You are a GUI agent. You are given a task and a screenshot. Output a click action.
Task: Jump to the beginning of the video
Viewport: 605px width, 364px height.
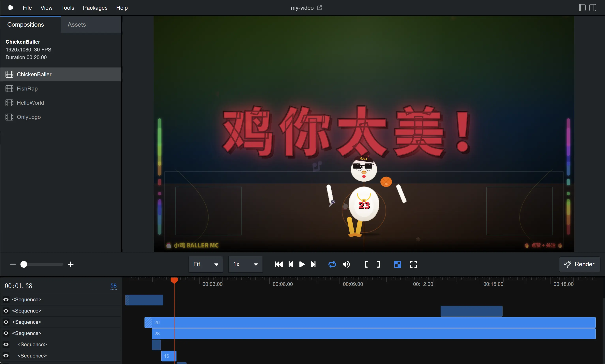click(x=279, y=264)
